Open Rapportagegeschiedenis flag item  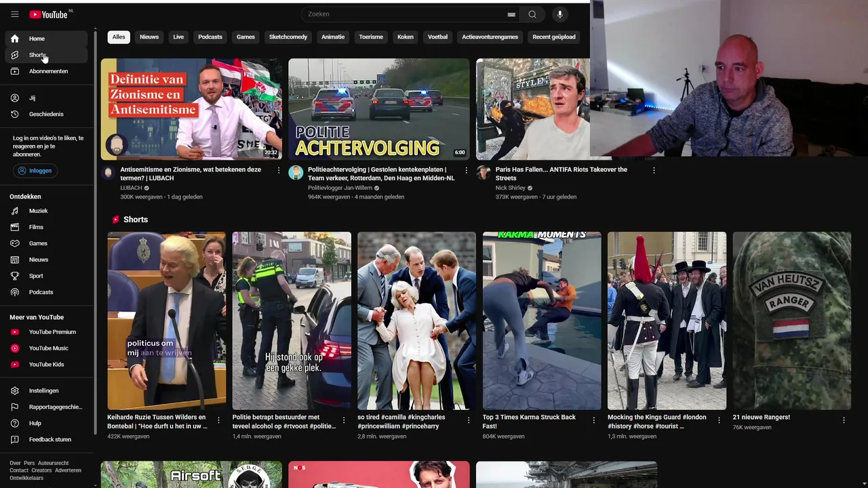[x=46, y=407]
